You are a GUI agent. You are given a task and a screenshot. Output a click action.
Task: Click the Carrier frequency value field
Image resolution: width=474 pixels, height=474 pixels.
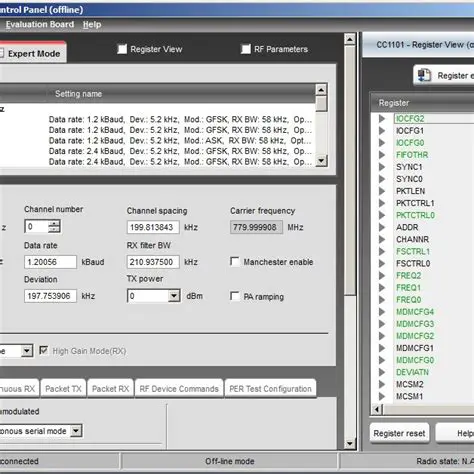click(x=256, y=227)
